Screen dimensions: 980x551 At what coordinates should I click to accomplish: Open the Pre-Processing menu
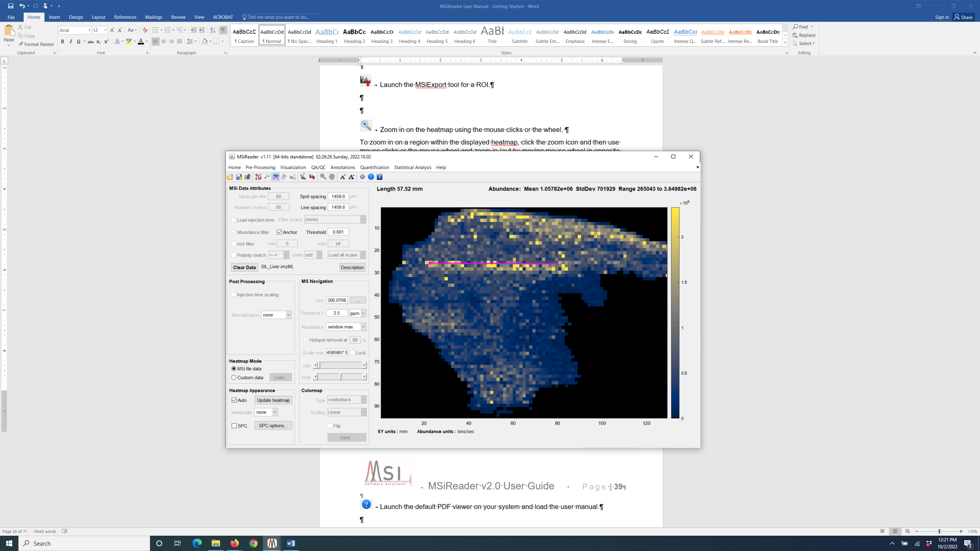(x=260, y=167)
